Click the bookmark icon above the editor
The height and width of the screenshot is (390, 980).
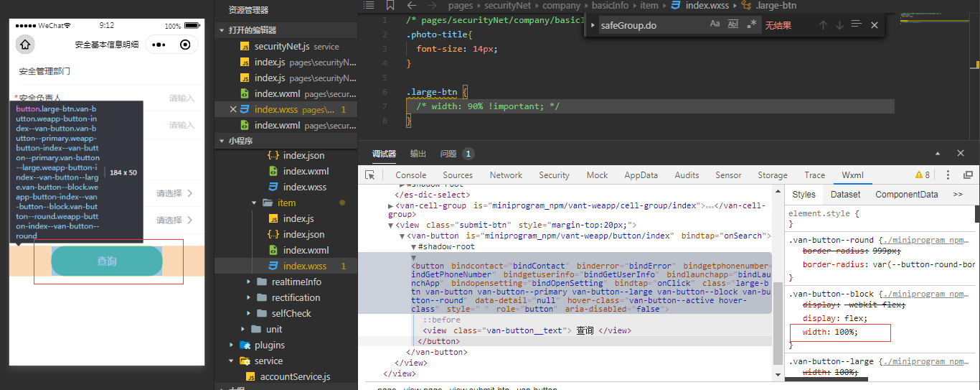[x=390, y=5]
